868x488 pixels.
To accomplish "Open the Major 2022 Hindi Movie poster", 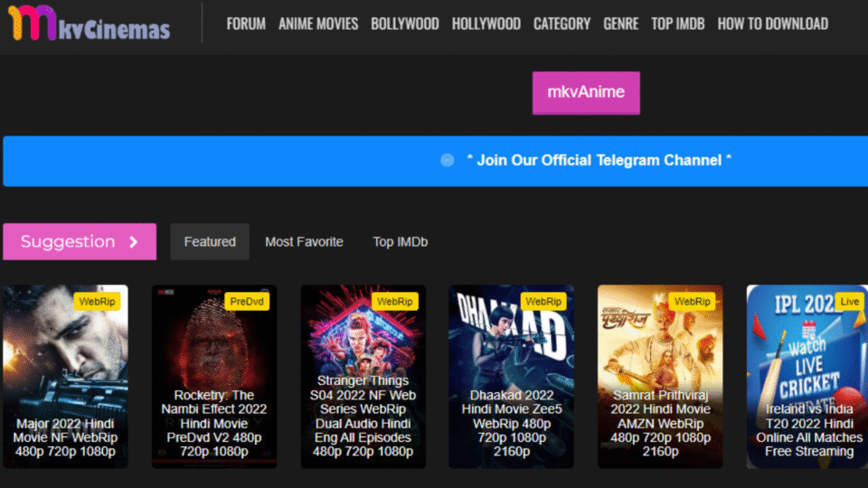I will (x=65, y=376).
